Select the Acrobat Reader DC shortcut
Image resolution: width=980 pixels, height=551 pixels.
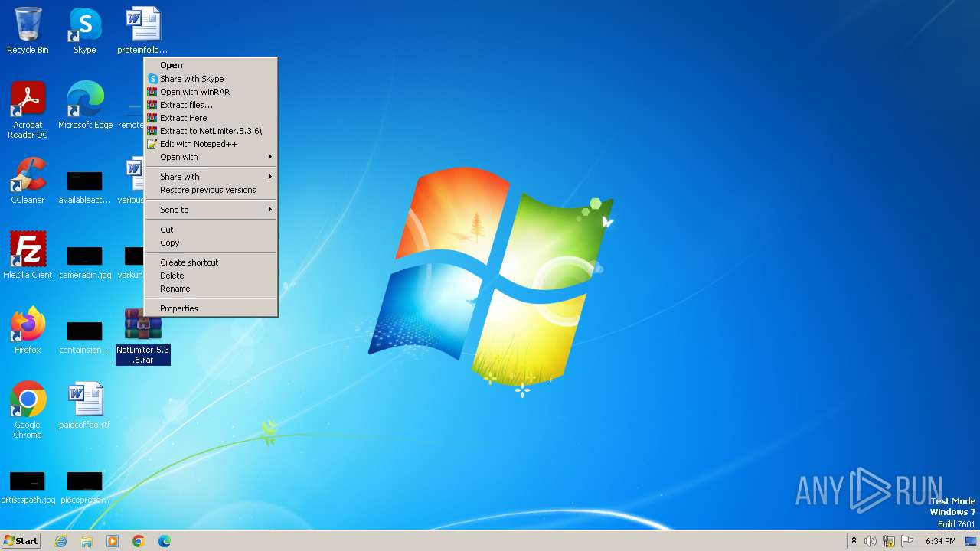pos(28,110)
